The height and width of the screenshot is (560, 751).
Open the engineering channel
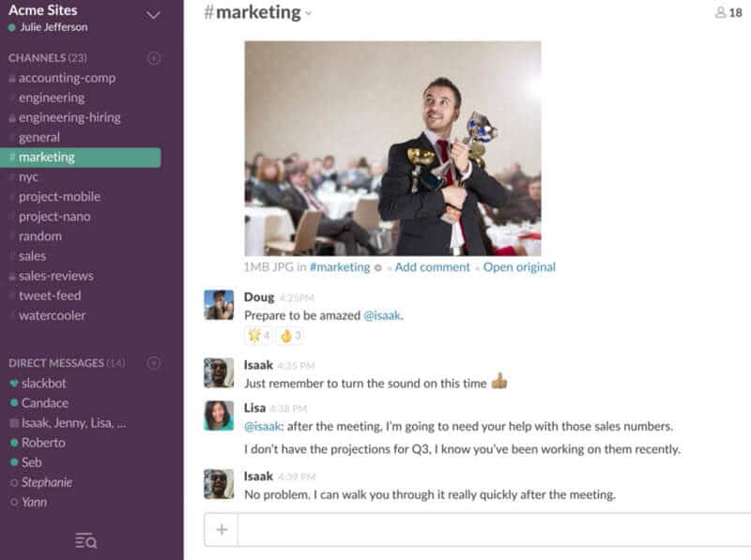pos(51,98)
